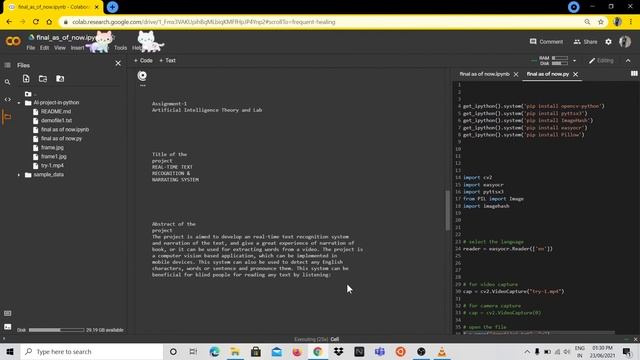Click the Mount Drive folder icon
Screen dimensions: 640x360
pyautogui.click(x=60, y=78)
